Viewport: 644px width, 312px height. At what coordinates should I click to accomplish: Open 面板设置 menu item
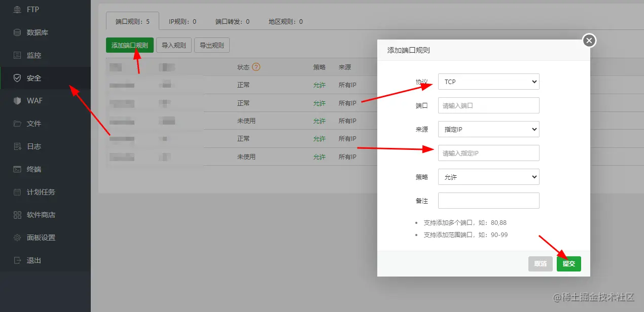[41, 238]
